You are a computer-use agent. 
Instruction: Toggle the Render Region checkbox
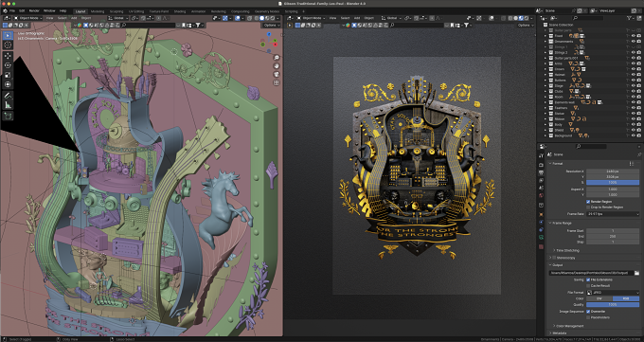pos(588,202)
